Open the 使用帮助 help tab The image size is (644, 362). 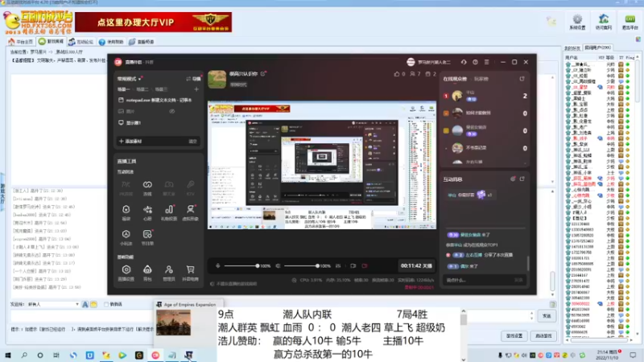(x=111, y=42)
